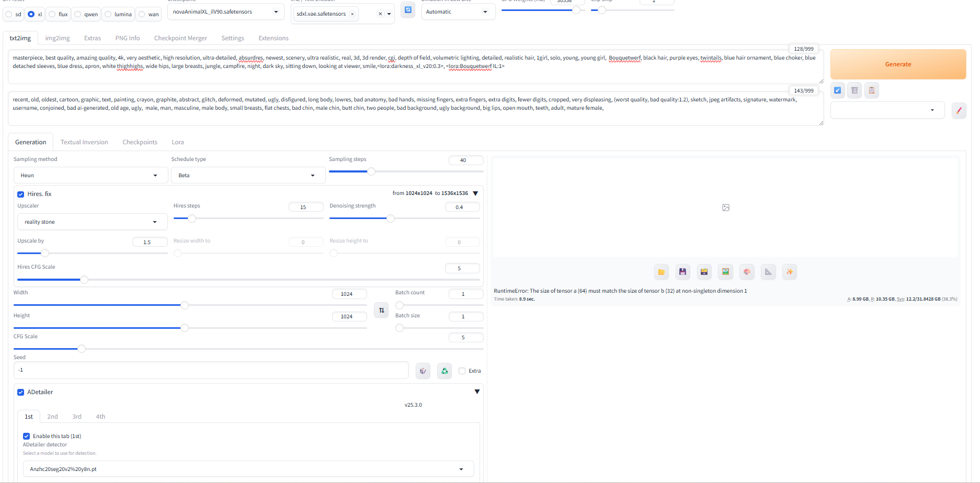Click the Sampling steps slider handle
The height and width of the screenshot is (483, 980).
(371, 171)
